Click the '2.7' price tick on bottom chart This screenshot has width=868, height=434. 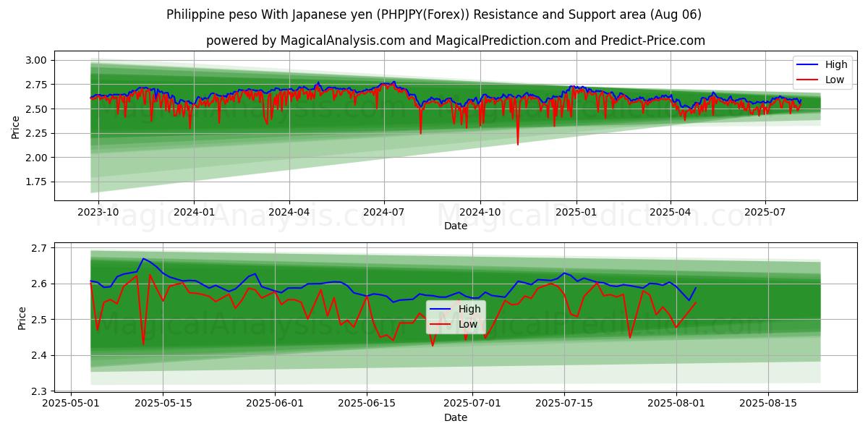point(39,248)
